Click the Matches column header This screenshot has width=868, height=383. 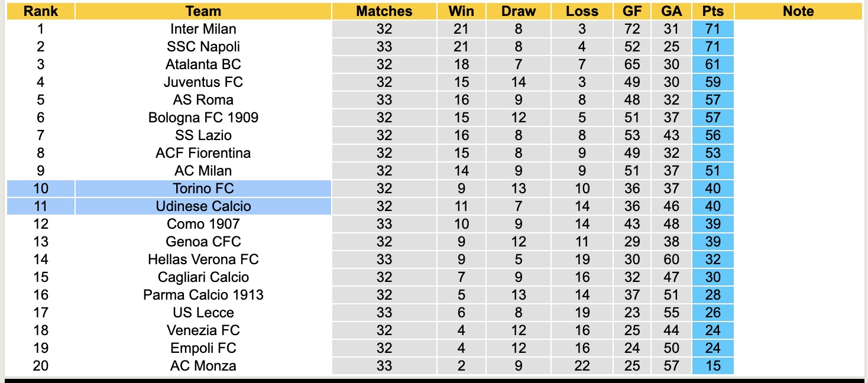click(384, 11)
